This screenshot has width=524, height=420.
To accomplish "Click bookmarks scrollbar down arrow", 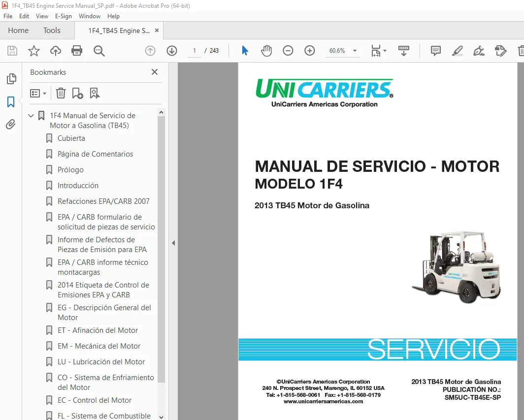I will point(161,417).
